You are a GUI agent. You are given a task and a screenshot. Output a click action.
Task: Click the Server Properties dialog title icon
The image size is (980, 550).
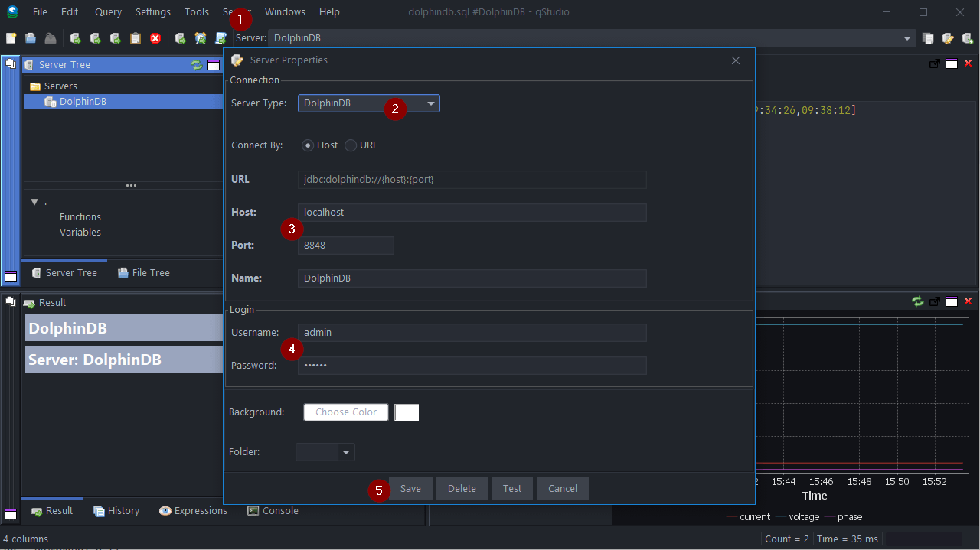click(x=237, y=60)
